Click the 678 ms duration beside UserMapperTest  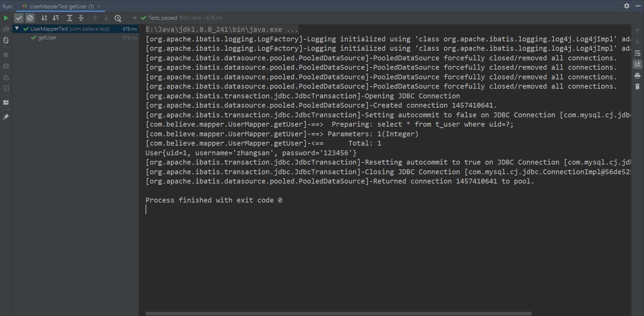pos(130,29)
